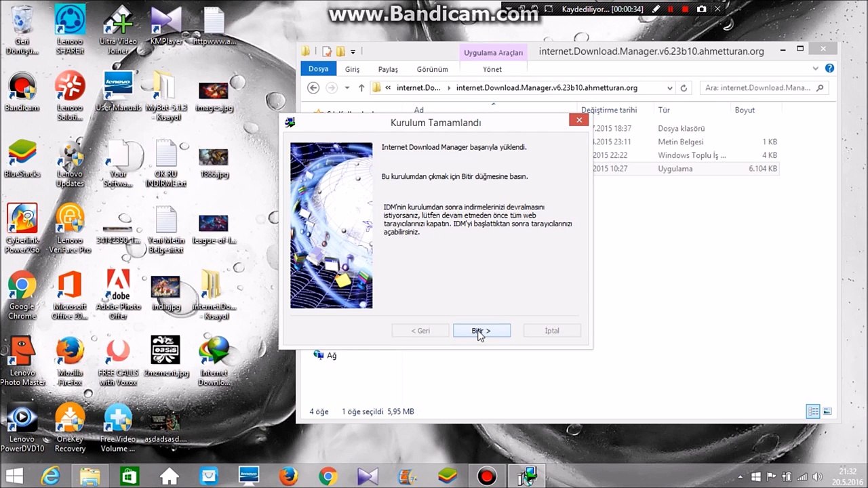Open KMPlayer from the taskbar
Screen dimensions: 868x488
pyautogui.click(x=368, y=476)
